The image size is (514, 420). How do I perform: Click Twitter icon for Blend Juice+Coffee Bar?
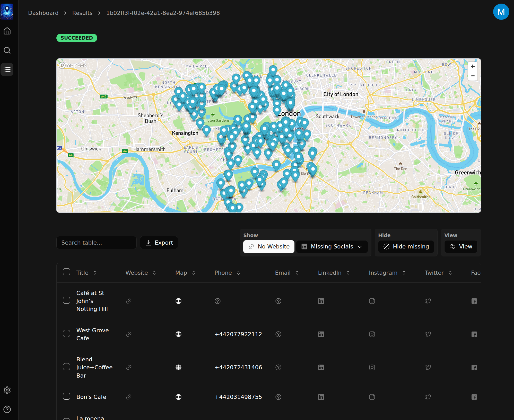428,367
